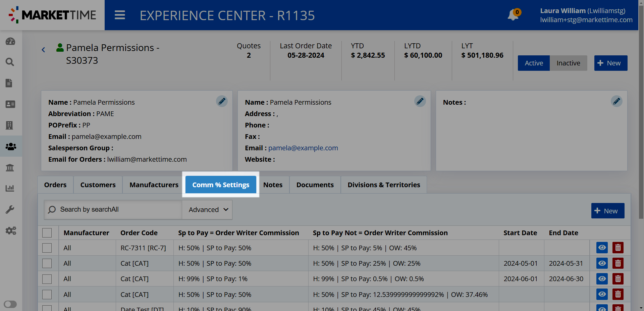
Task: Open the wrench tools icon in sidebar
Action: pyautogui.click(x=10, y=210)
